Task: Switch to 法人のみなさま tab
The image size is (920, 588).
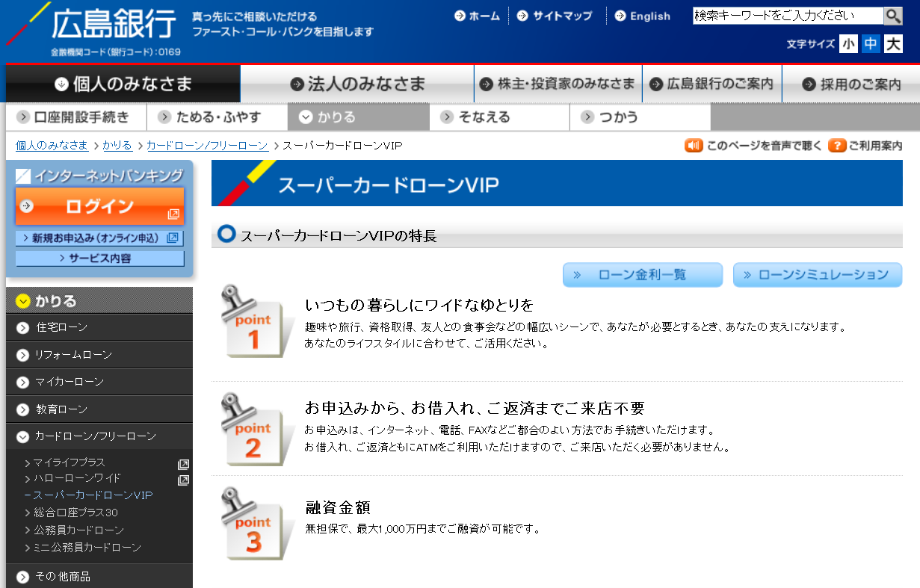Action: coord(357,84)
